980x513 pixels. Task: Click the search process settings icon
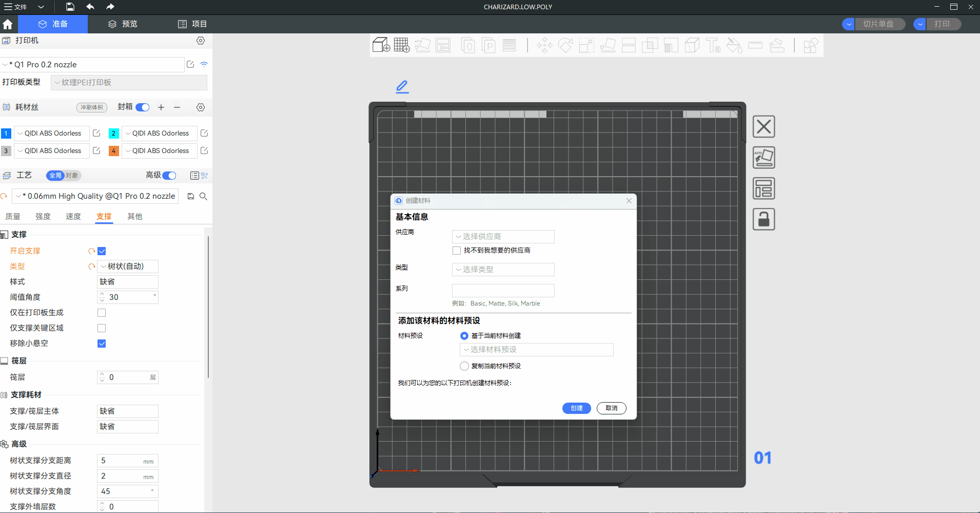[204, 196]
